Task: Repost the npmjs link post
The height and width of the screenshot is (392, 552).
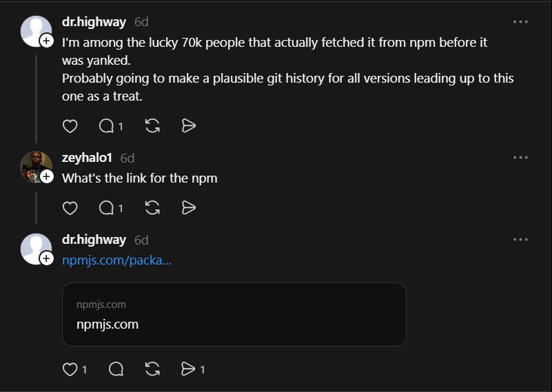Action: click(153, 369)
